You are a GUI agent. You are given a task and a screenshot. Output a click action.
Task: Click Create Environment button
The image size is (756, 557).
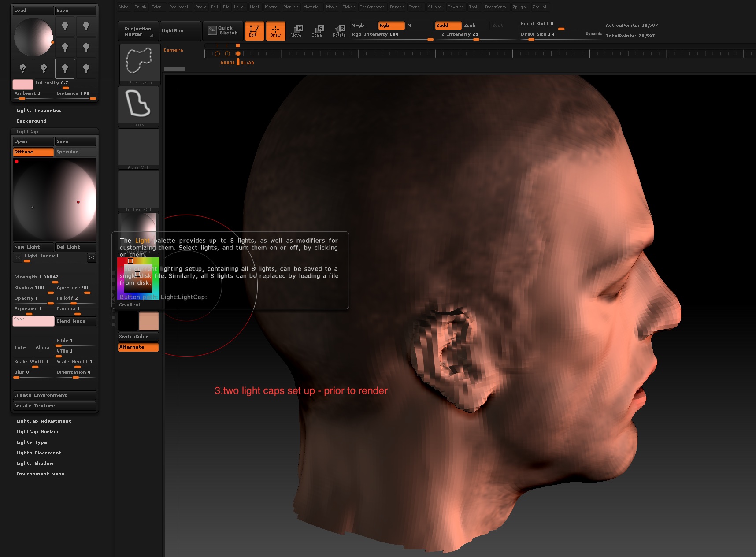55,395
